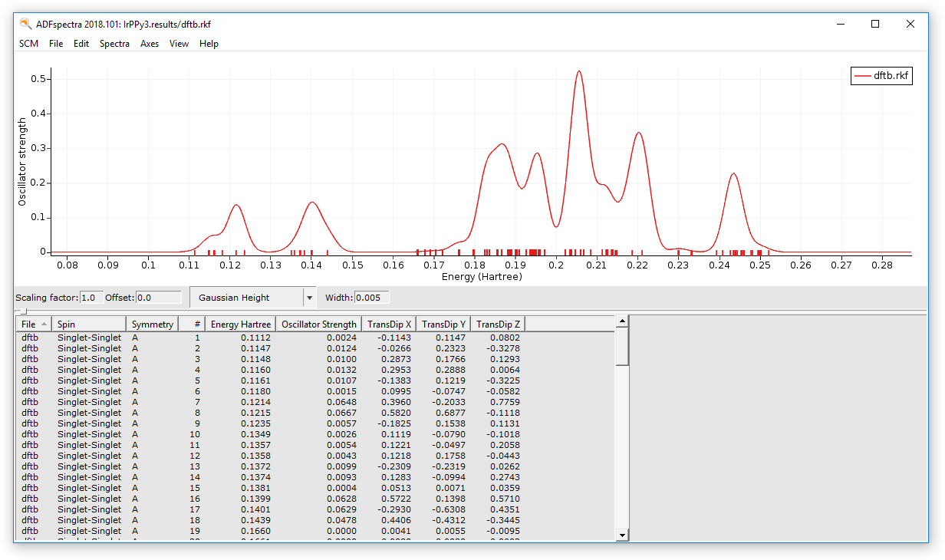Sort by TransDip Y column header
The width and height of the screenshot is (945, 560).
[443, 324]
